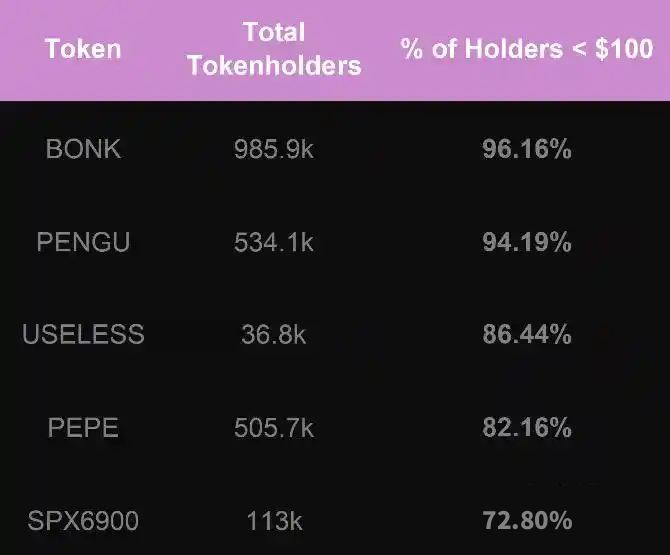Click the 72.80% holders percentage
The width and height of the screenshot is (670, 555).
tap(527, 521)
